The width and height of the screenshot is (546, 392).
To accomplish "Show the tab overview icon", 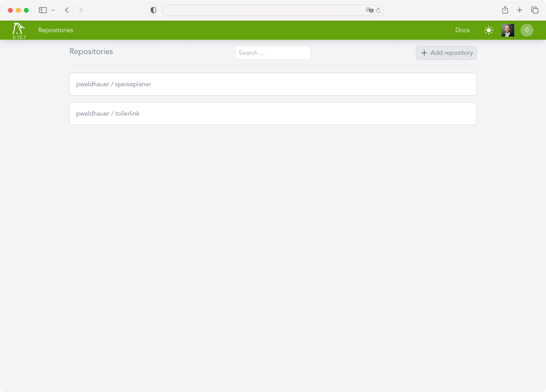I will tap(534, 10).
